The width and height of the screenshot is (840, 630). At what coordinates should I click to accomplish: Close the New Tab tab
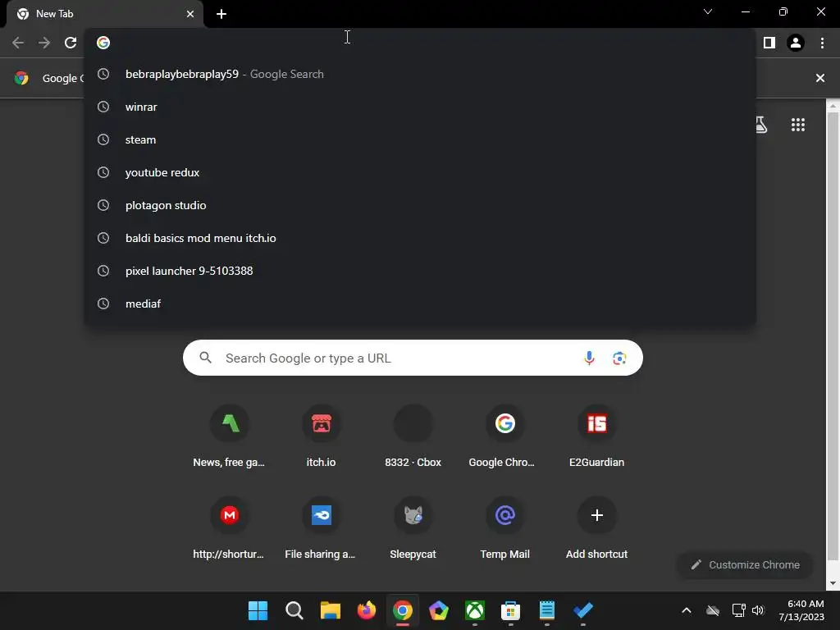190,14
